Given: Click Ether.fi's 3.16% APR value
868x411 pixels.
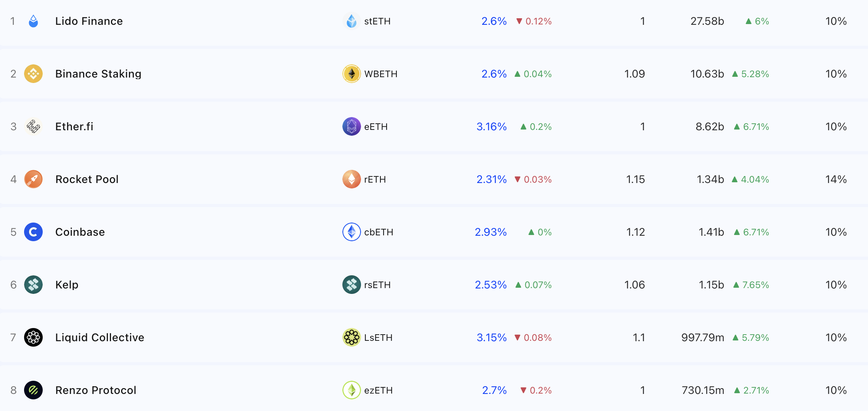Looking at the screenshot, I should pyautogui.click(x=491, y=126).
